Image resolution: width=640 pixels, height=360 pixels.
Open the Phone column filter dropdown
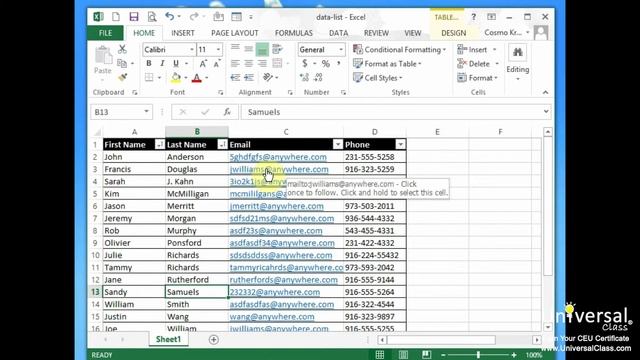[x=400, y=144]
